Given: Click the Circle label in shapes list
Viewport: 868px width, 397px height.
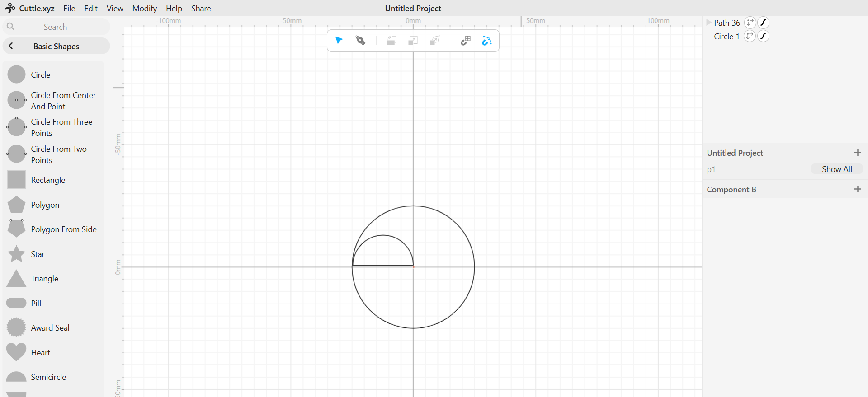Looking at the screenshot, I should click(41, 75).
